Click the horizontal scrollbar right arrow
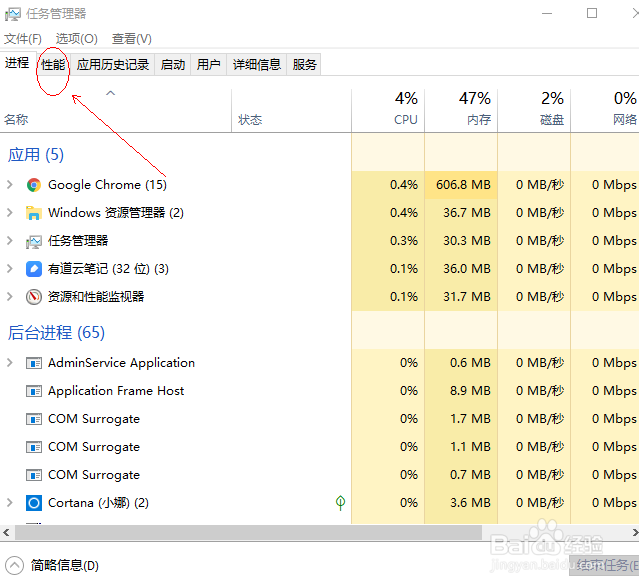 tap(635, 532)
